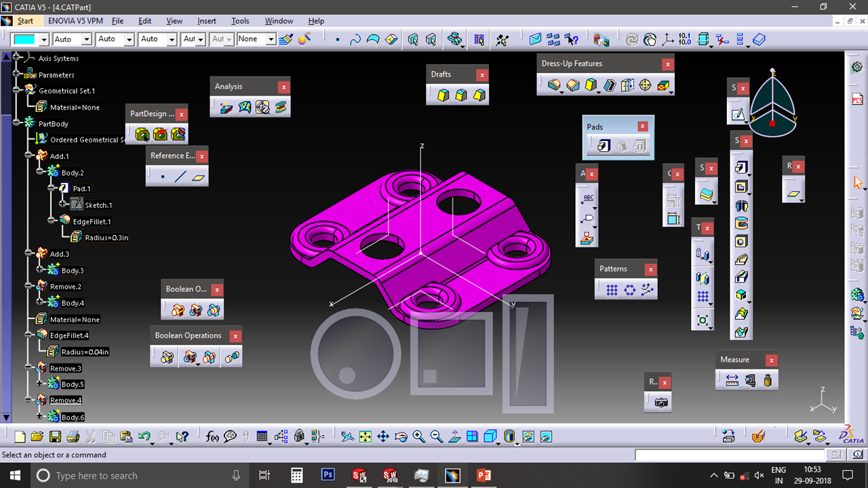Open the ENOVIA V5 VPM menu
This screenshot has height=488, width=868.
click(75, 21)
